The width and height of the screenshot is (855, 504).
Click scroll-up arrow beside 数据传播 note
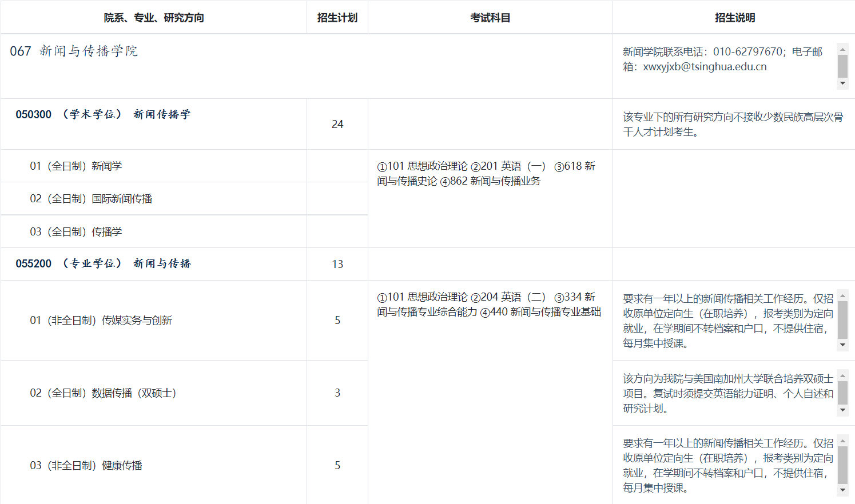click(x=842, y=375)
